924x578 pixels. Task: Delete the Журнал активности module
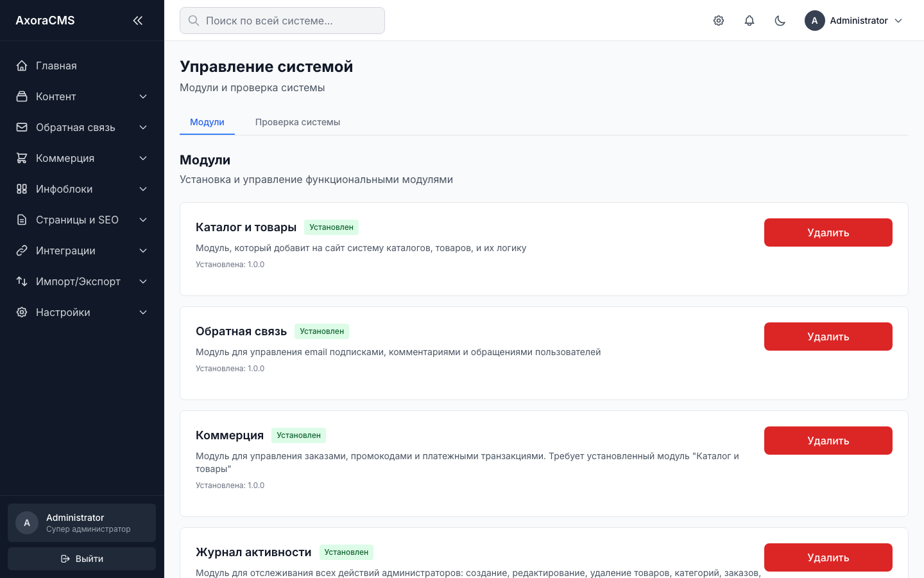coord(828,557)
